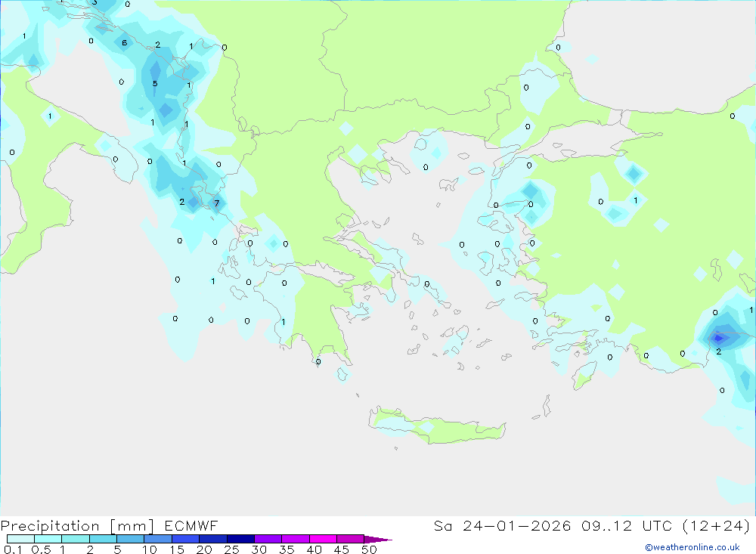Click the 40–45 mm magenta legend swatch

[x=323, y=539]
